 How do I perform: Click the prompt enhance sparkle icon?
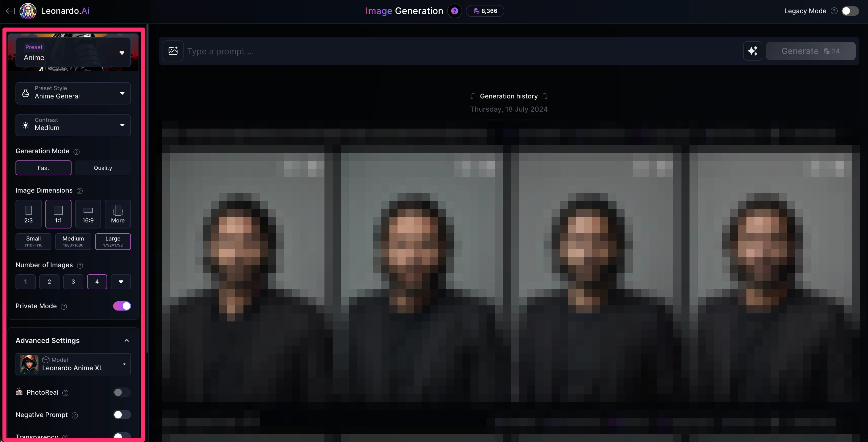[753, 51]
